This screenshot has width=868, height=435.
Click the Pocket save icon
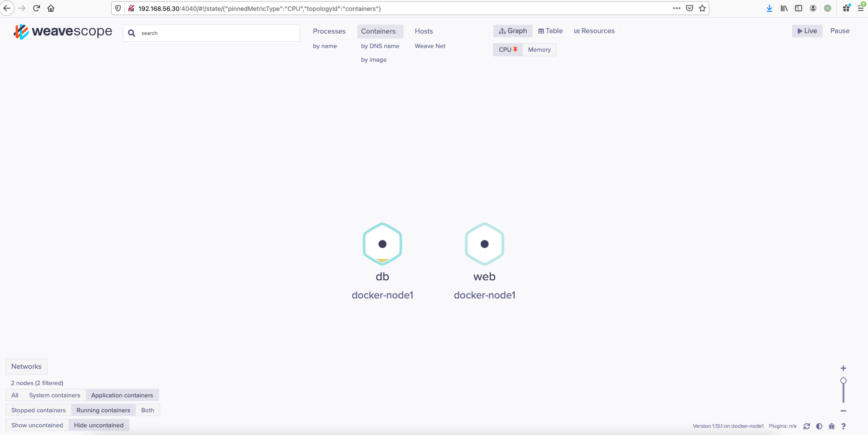[690, 8]
